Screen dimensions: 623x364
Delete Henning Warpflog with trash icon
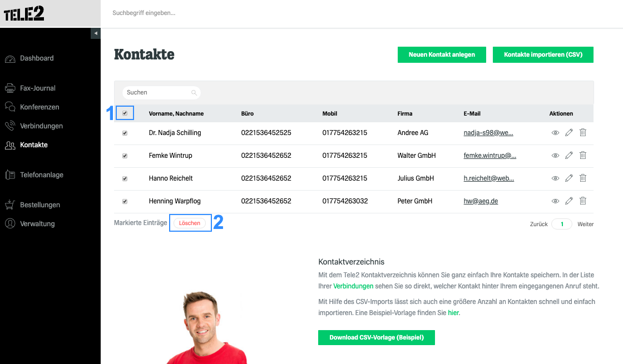pos(582,201)
